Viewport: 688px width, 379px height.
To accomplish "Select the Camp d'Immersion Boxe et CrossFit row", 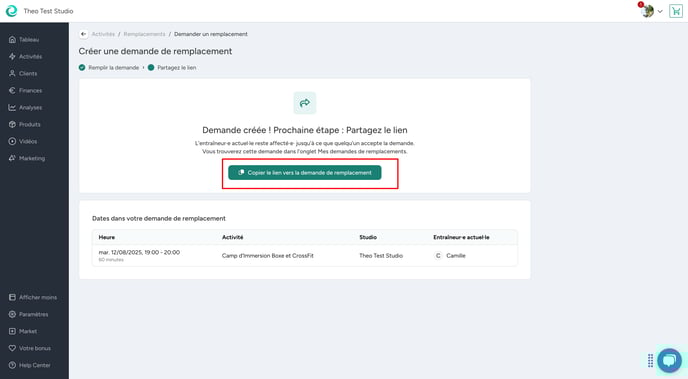I will point(305,255).
